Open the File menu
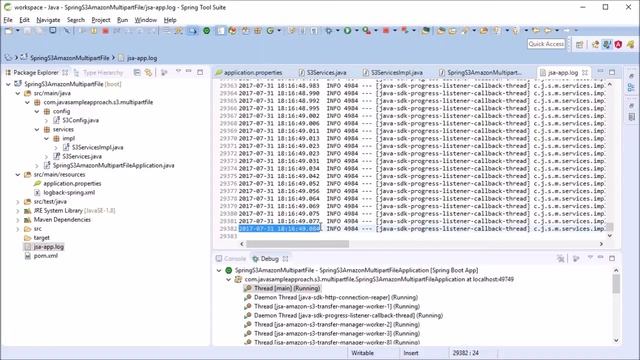The height and width of the screenshot is (360, 640). 8,20
